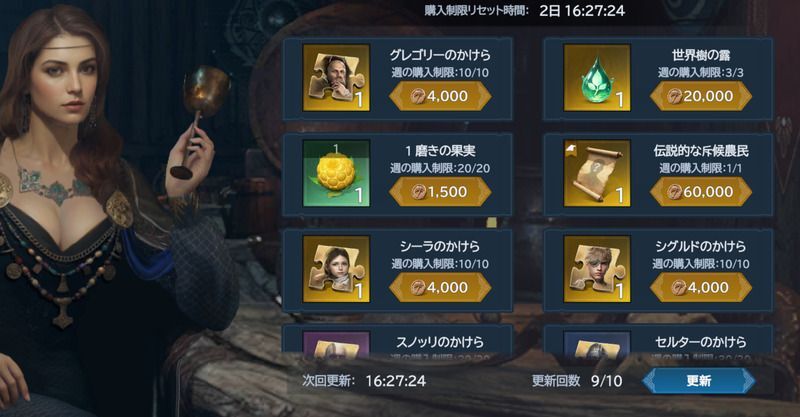Tap the 購入制限リセット時間 timer at top
The height and width of the screenshot is (417, 800).
click(x=524, y=11)
